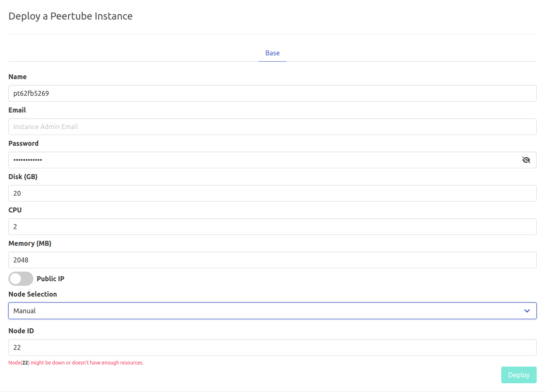545x392 pixels.
Task: Toggle password visibility with the eye icon
Action: pyautogui.click(x=526, y=160)
